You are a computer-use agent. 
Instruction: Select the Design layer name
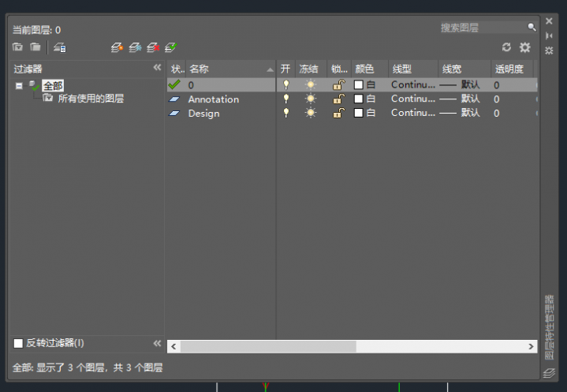(203, 114)
